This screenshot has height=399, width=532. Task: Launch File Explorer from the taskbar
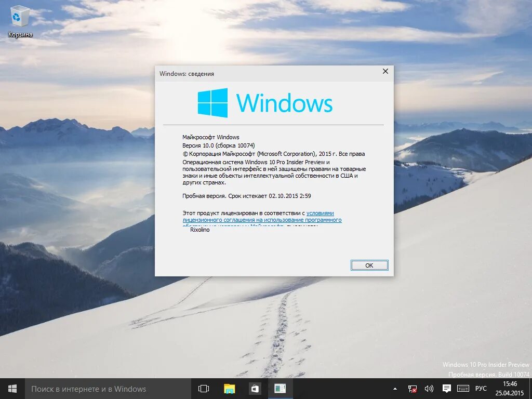229,389
